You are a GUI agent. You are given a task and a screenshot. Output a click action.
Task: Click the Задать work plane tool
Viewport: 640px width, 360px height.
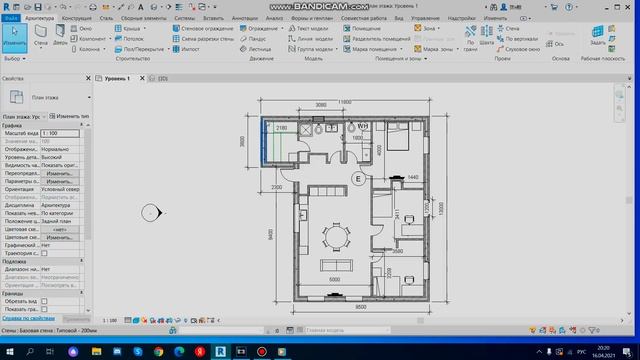(598, 35)
